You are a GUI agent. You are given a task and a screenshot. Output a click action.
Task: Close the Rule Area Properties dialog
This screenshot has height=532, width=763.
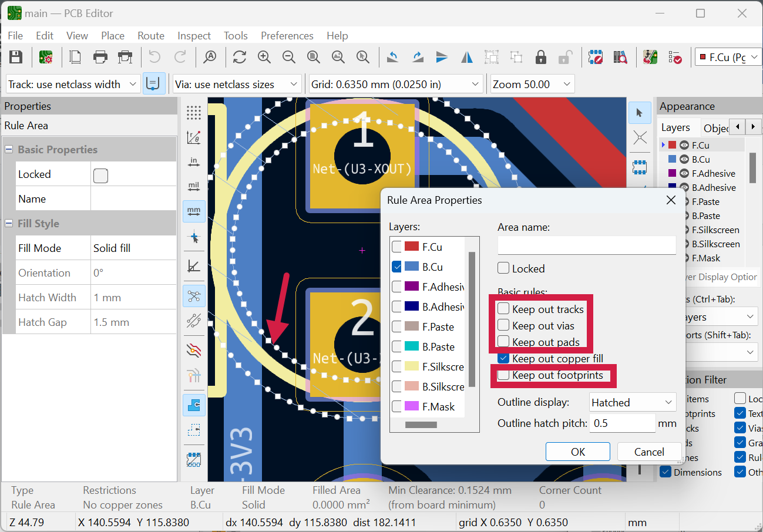tap(671, 200)
